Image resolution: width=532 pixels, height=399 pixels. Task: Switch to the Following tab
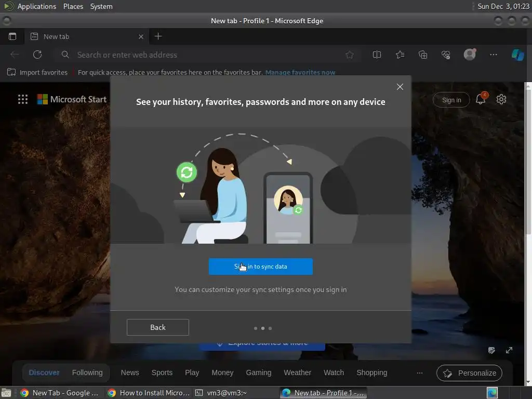[x=87, y=373]
